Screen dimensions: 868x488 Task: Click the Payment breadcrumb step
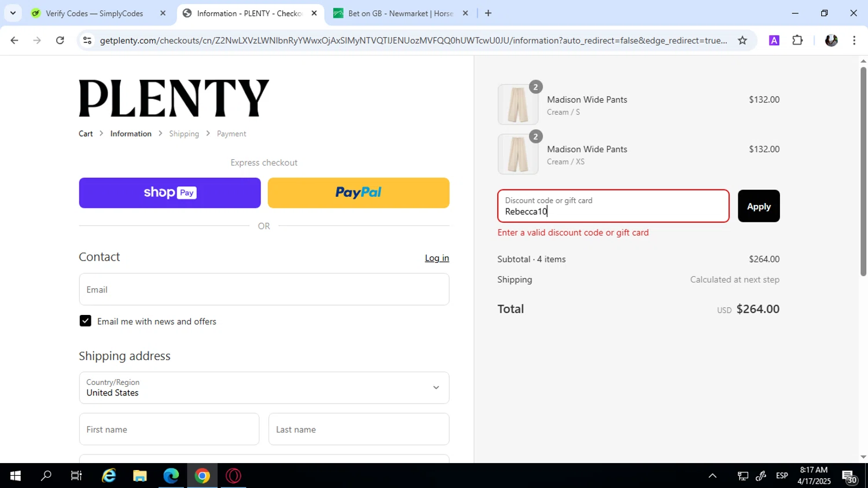(231, 134)
